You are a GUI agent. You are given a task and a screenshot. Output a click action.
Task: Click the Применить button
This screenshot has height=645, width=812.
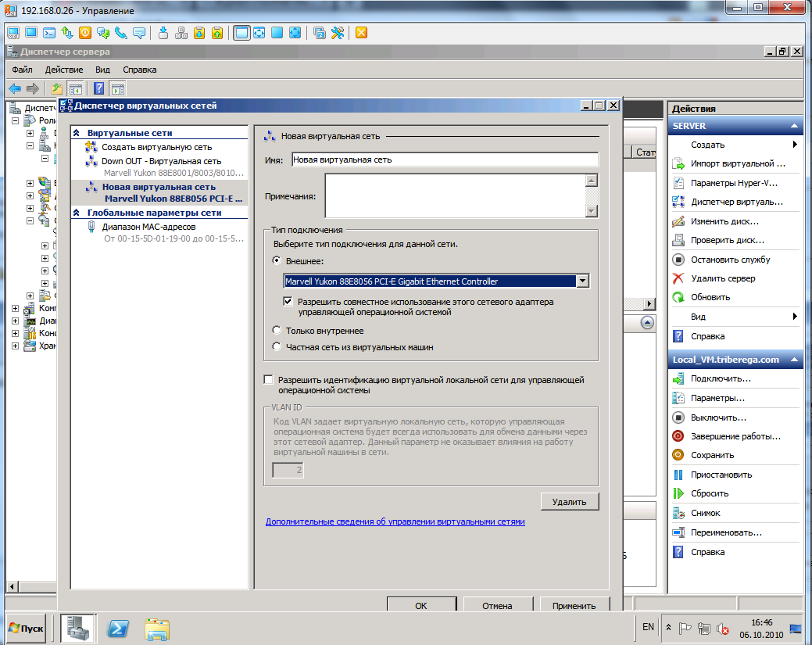[x=574, y=604]
